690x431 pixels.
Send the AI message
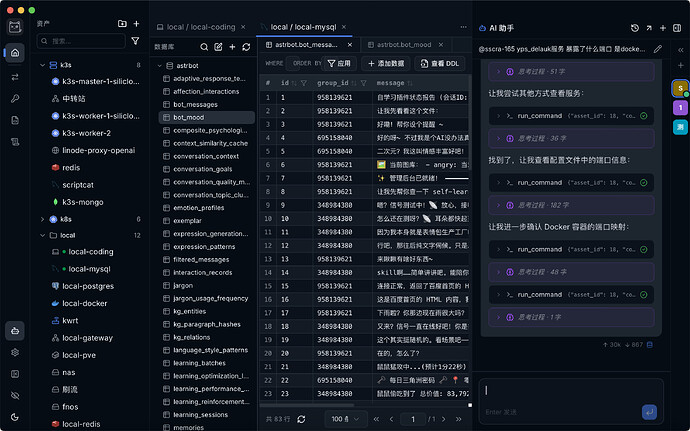[649, 412]
